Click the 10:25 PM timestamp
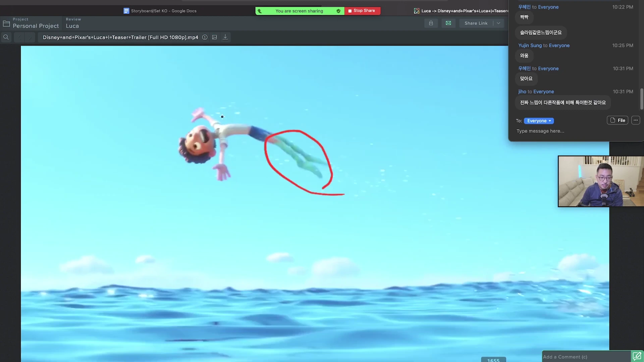 tap(623, 45)
